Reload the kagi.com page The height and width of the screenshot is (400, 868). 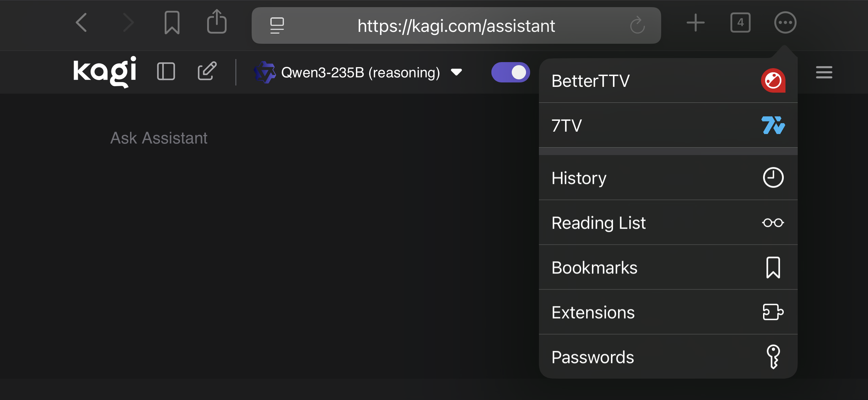637,25
